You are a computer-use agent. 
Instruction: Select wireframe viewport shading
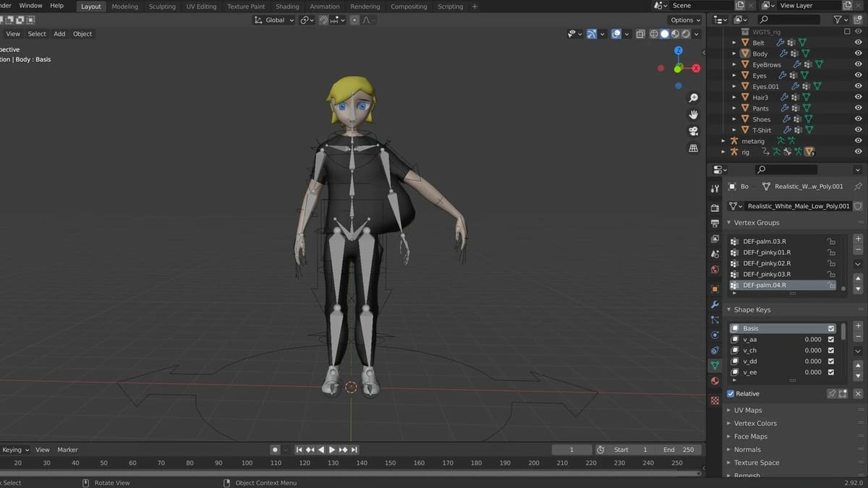[654, 34]
